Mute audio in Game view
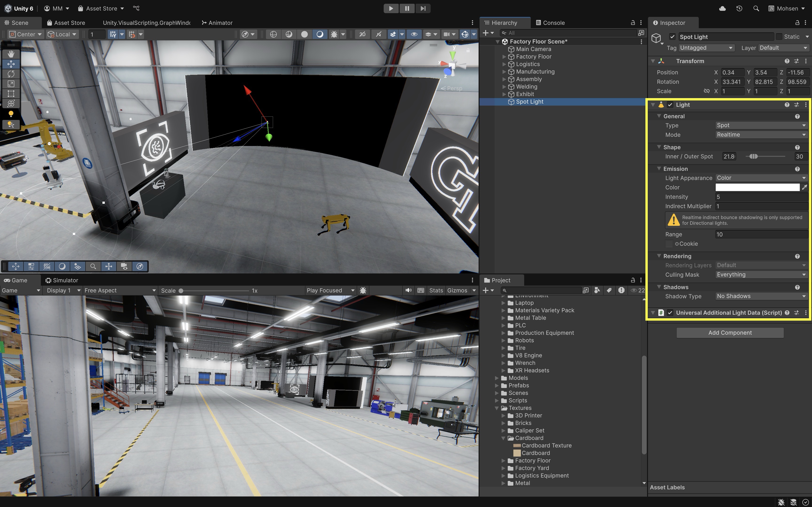This screenshot has height=507, width=812. (408, 290)
